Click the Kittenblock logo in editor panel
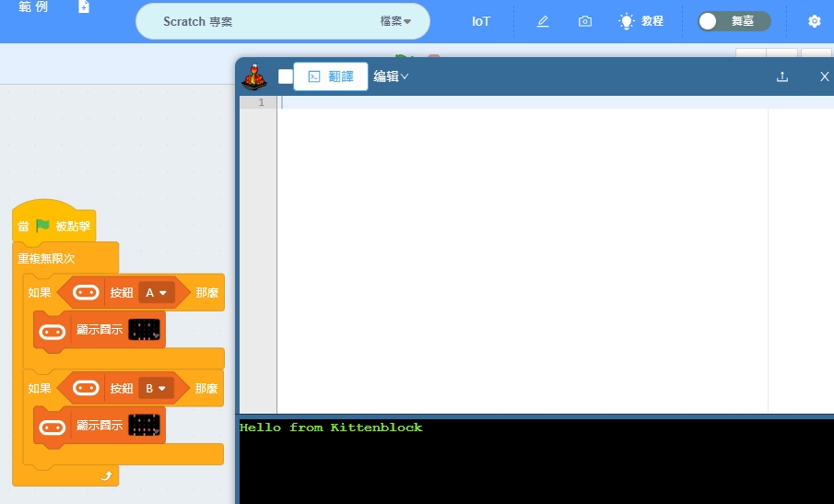The image size is (834, 504). 255,77
